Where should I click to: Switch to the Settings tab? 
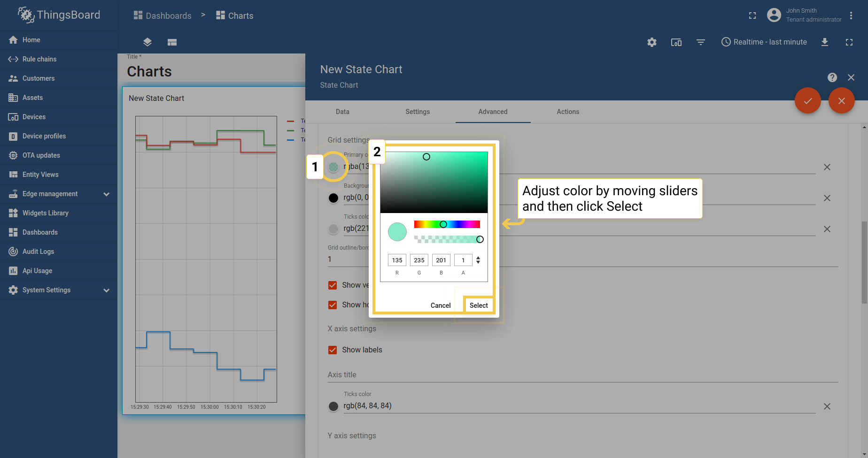pyautogui.click(x=417, y=112)
